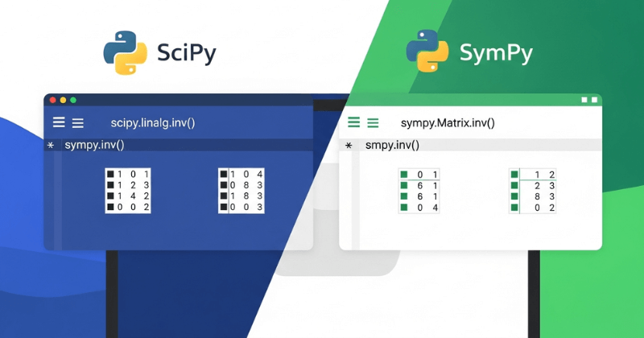
Task: Click the matrix row 0 1 in sympy window
Action: point(419,175)
